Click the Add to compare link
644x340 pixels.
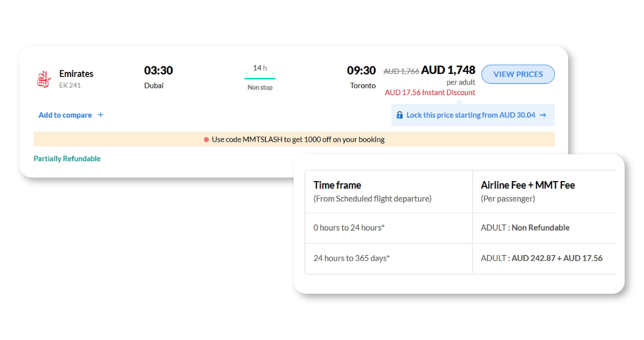(65, 115)
